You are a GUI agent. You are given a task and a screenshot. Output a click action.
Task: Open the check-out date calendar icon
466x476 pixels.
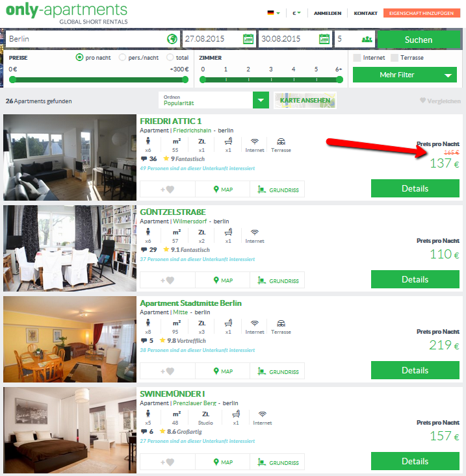(x=324, y=39)
